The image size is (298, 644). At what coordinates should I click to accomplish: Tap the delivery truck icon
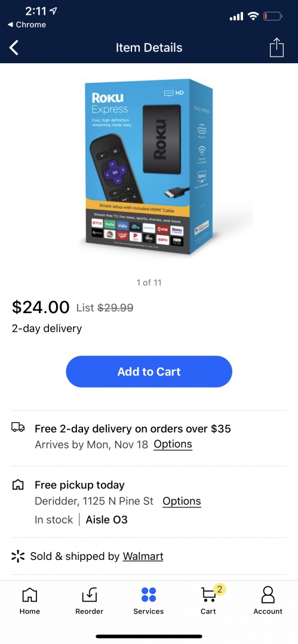click(18, 427)
